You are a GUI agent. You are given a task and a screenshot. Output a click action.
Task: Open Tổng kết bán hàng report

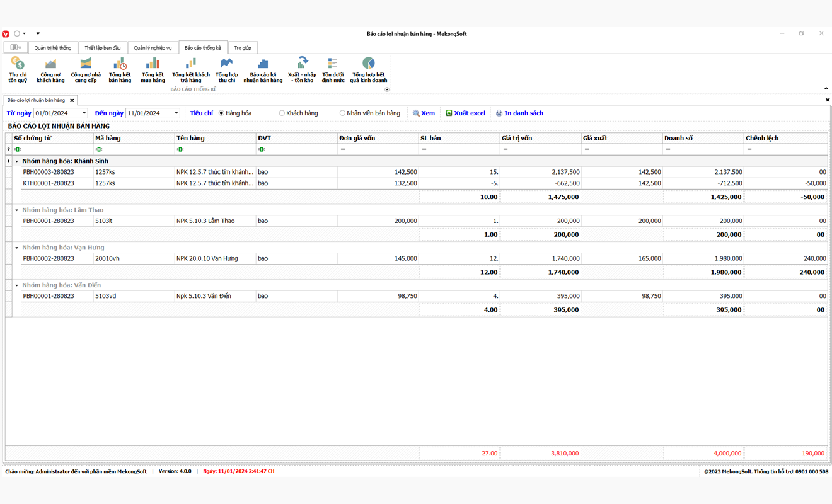point(120,69)
